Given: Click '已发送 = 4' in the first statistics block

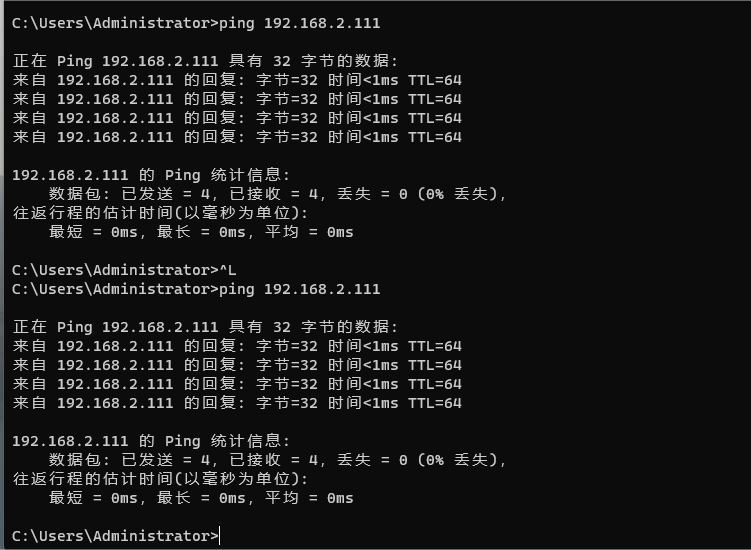Looking at the screenshot, I should (166, 194).
